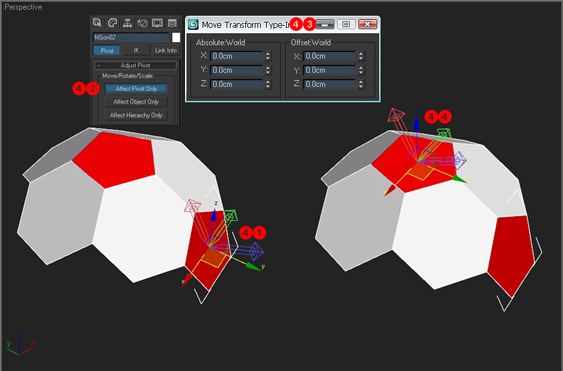Open the Create panel icon
This screenshot has height=371, width=563.
(97, 23)
